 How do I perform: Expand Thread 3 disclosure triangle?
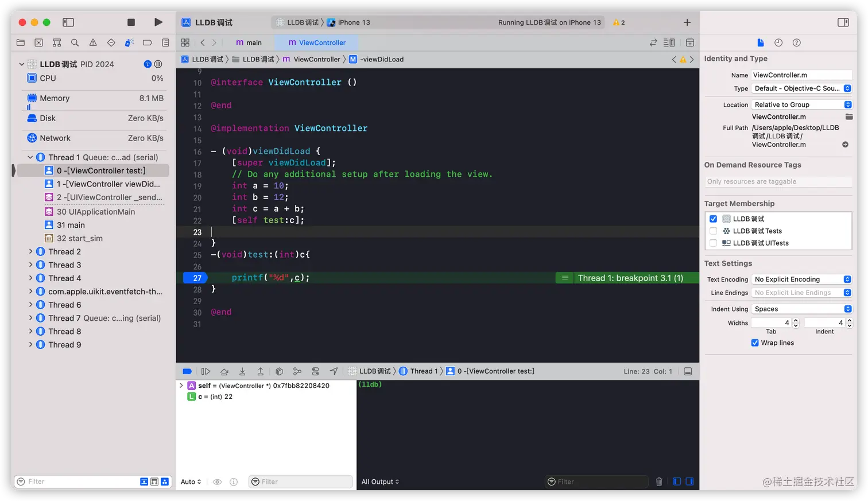click(x=30, y=265)
